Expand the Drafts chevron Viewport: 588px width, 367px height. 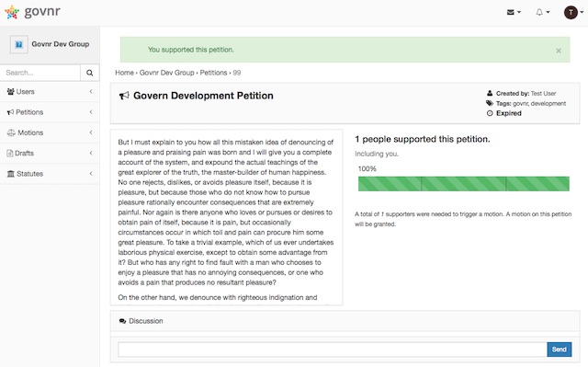[x=91, y=153]
